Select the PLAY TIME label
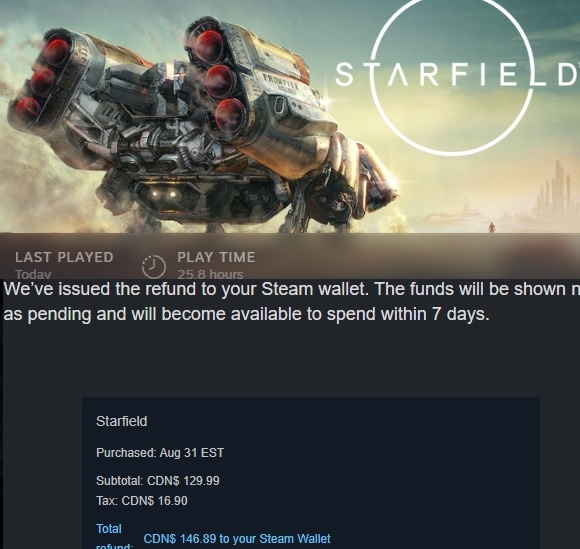 click(x=216, y=257)
